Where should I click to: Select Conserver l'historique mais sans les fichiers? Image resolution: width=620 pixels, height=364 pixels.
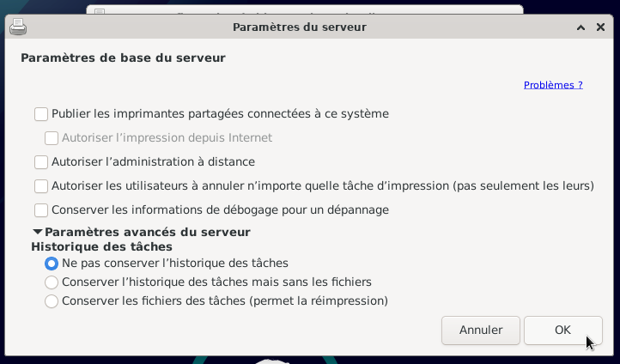point(52,282)
